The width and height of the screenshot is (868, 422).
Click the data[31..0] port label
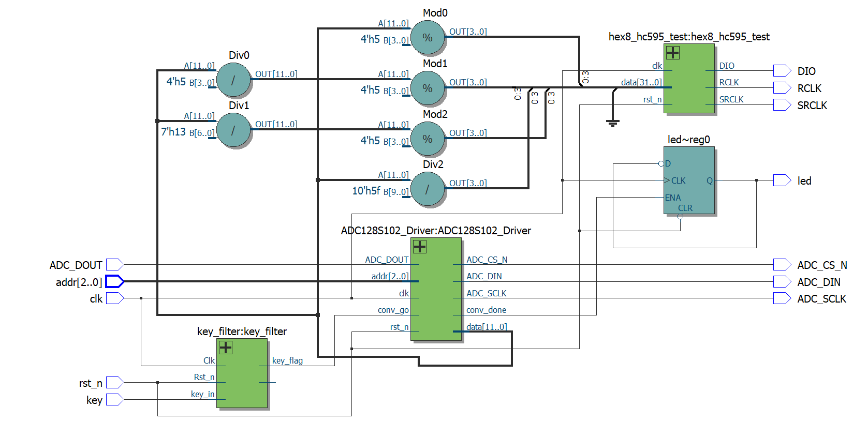(641, 82)
